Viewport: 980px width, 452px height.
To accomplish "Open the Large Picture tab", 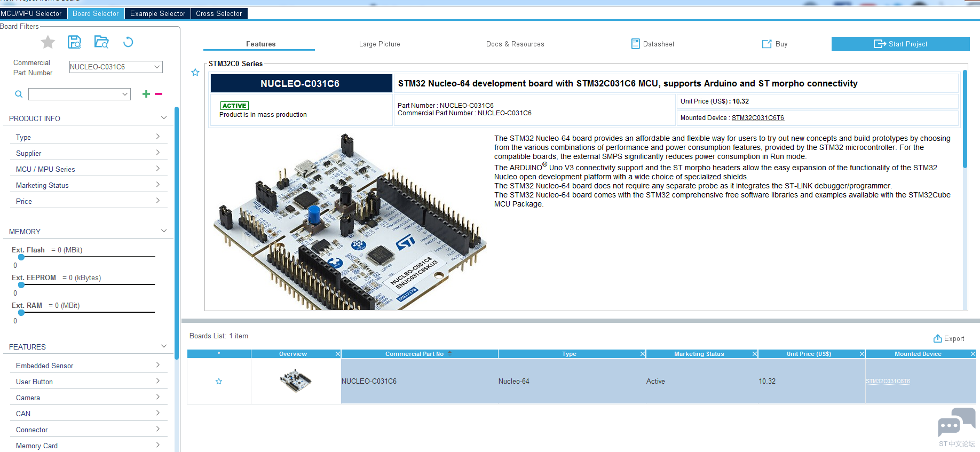I will coord(380,44).
